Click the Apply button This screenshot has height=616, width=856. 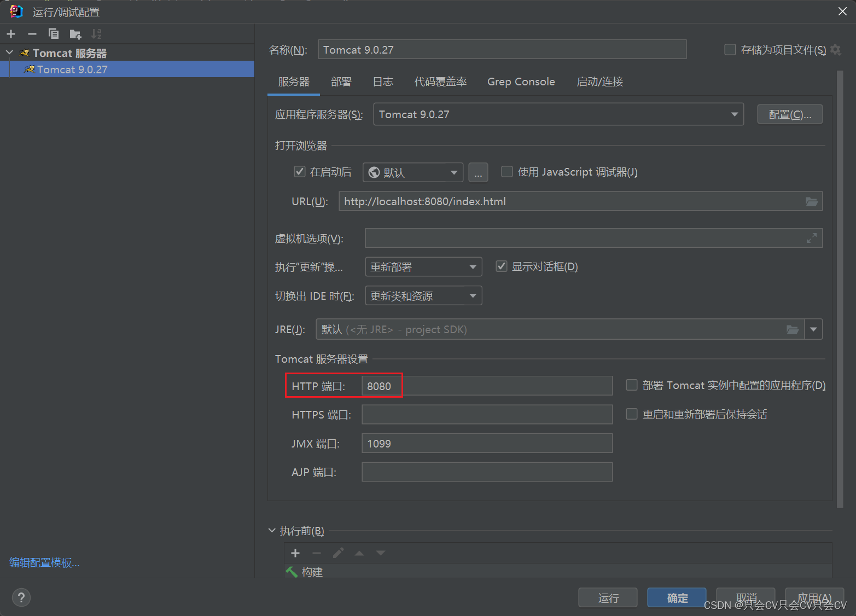[x=815, y=598]
